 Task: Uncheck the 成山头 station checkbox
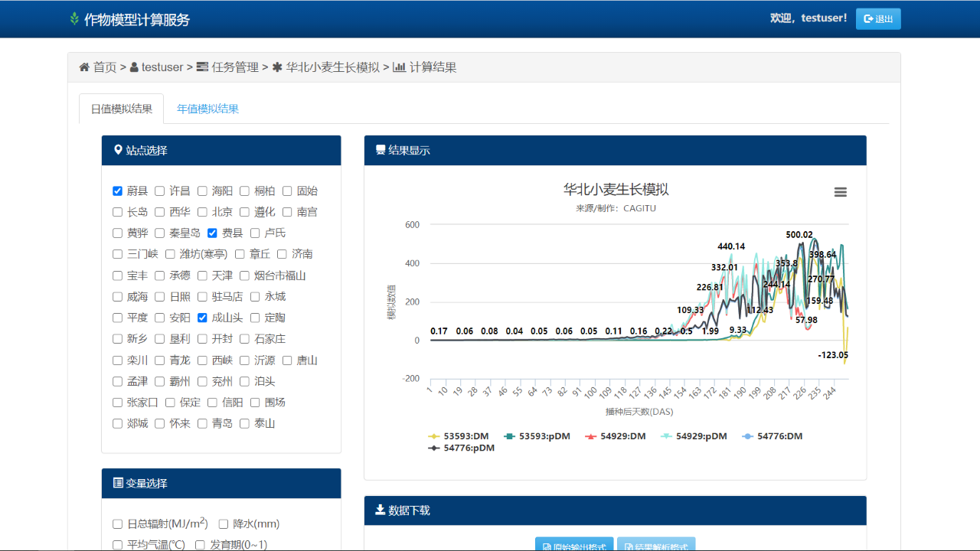click(202, 318)
